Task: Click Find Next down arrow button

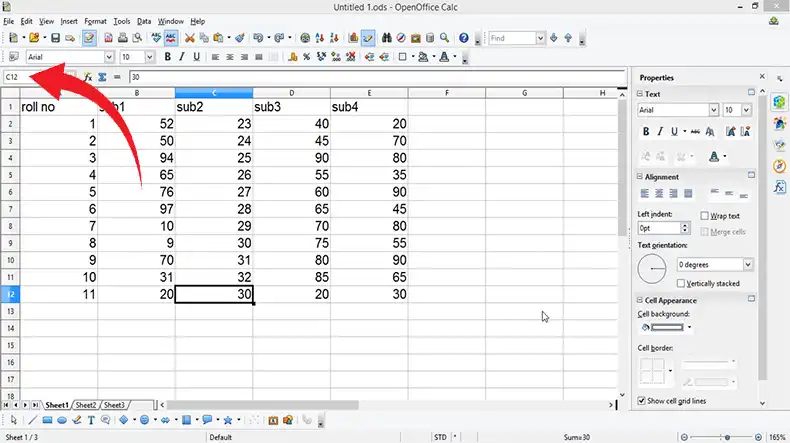Action: point(554,38)
